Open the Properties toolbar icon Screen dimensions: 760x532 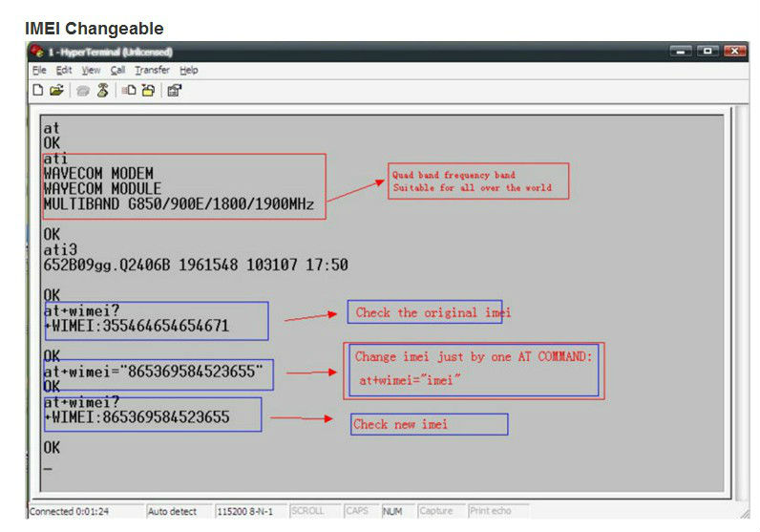(x=174, y=90)
